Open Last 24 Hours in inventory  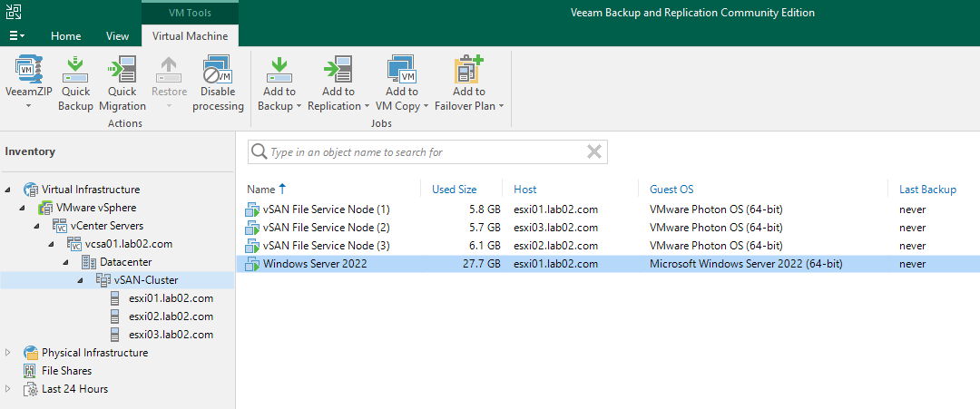coord(75,389)
